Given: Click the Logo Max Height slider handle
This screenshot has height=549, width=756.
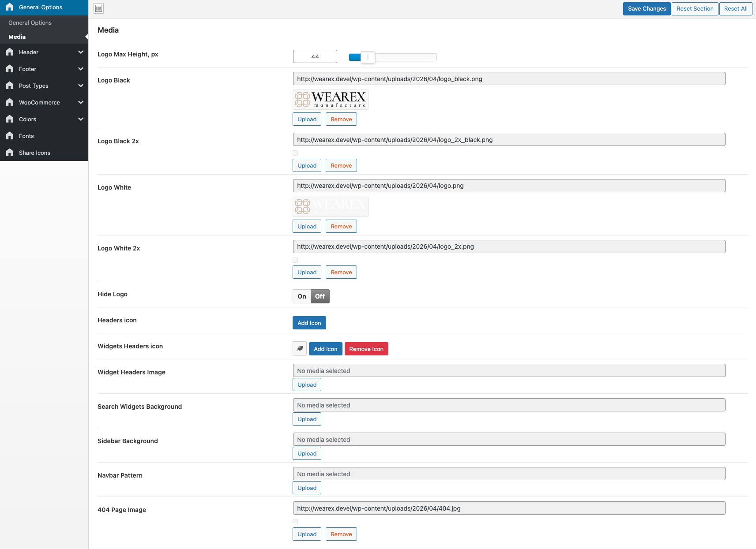Looking at the screenshot, I should [368, 57].
